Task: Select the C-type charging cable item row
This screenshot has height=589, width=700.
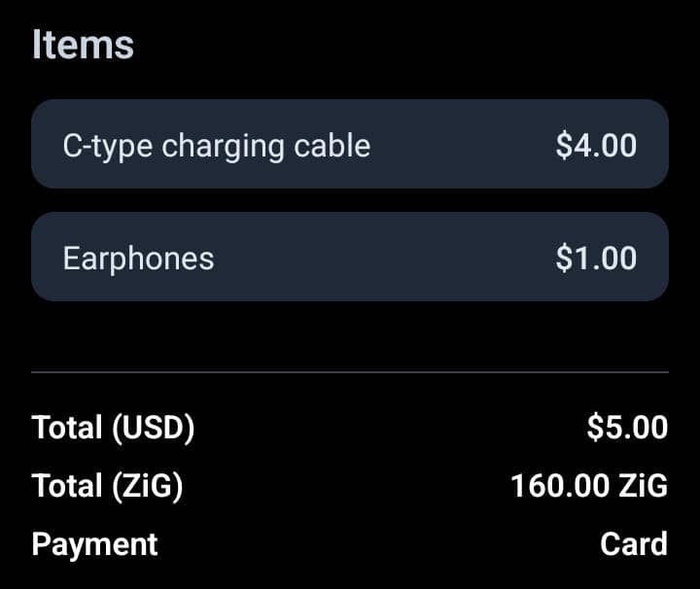Action: pyautogui.click(x=350, y=144)
